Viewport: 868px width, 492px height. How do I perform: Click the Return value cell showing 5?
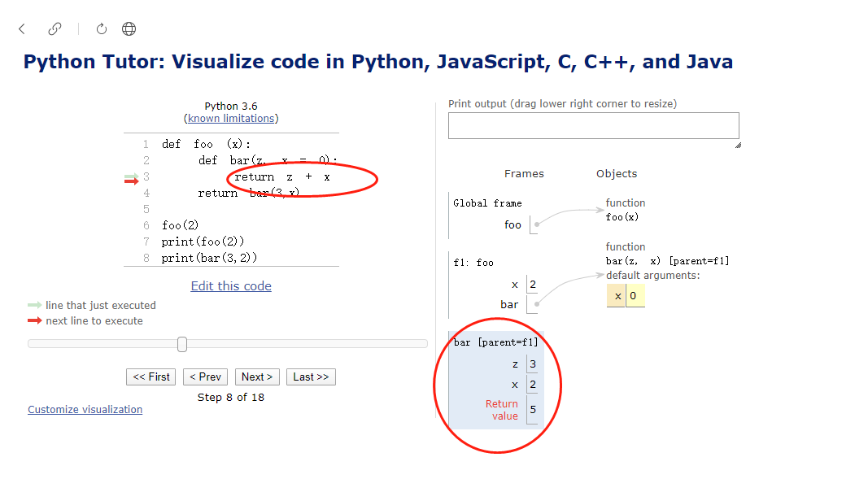coord(533,410)
